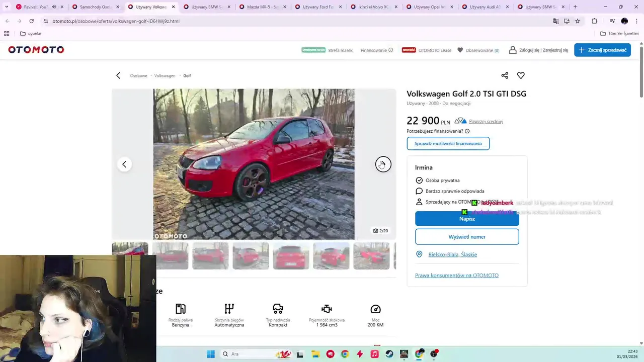Open bookmarks bar apps grid icon
Image resolution: width=644 pixels, height=362 pixels.
click(7, 34)
